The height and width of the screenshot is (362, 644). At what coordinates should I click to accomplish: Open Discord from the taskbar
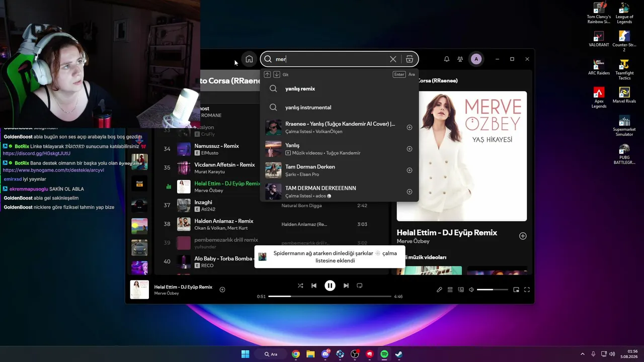coord(326,354)
